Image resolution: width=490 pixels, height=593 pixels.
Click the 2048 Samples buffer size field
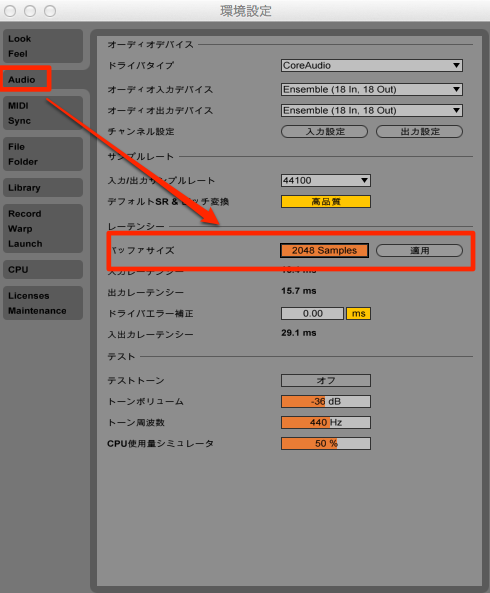pyautogui.click(x=324, y=250)
